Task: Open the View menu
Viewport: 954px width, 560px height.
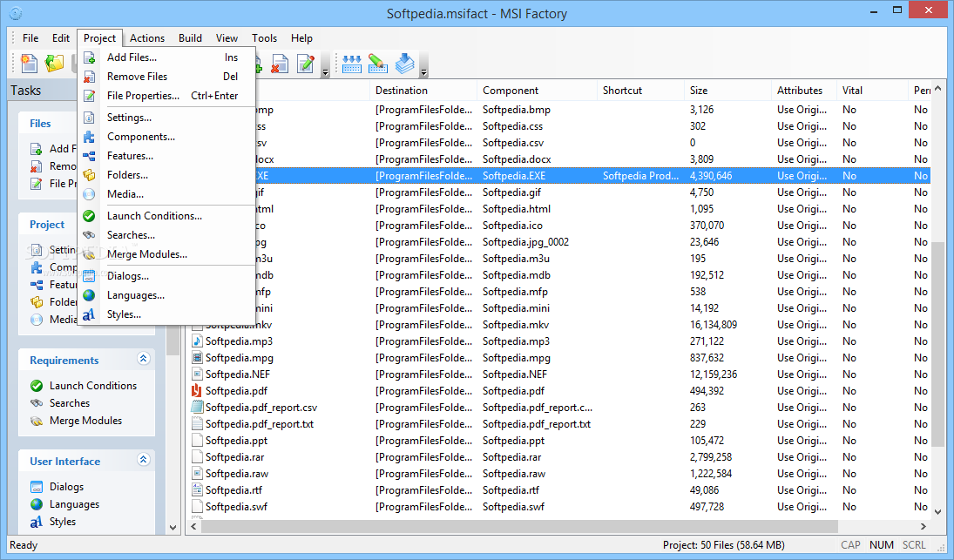Action: pos(227,37)
